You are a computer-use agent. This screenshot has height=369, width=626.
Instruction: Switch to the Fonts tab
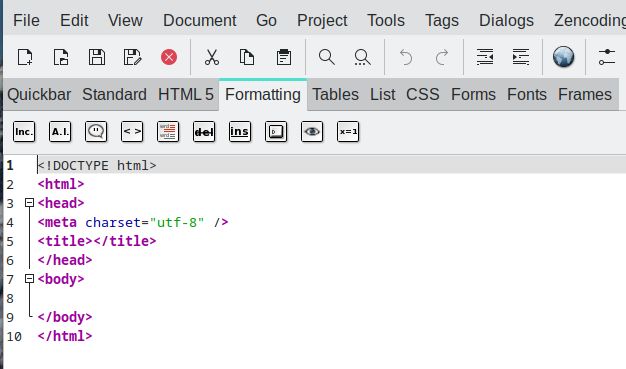[x=527, y=95]
